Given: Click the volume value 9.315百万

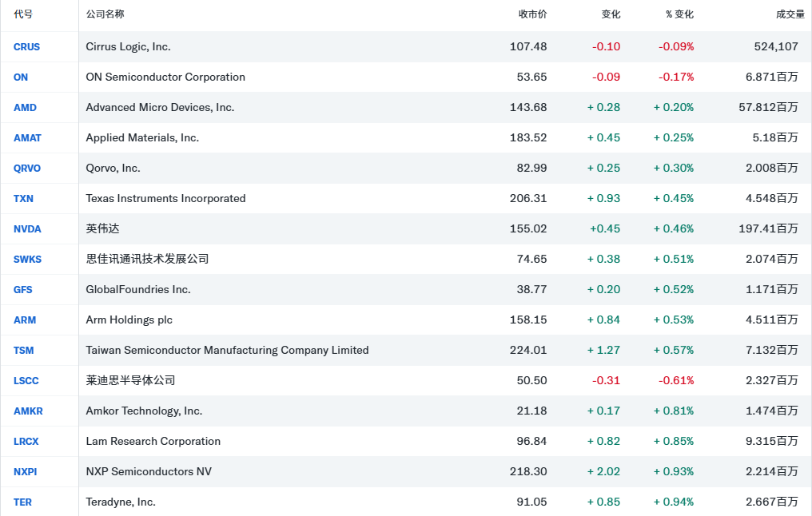Looking at the screenshot, I should point(771,442).
